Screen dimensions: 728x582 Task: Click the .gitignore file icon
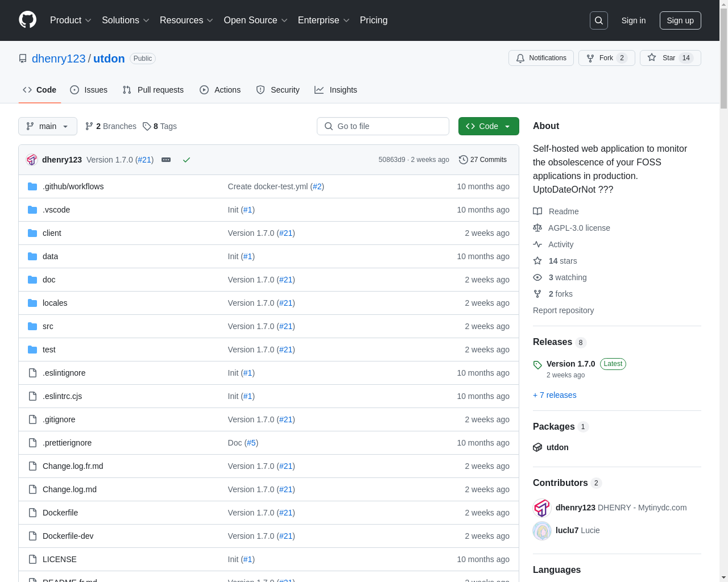point(32,419)
